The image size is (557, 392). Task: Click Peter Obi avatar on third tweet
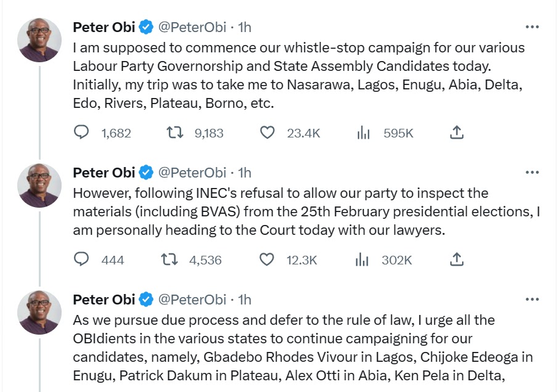(40, 312)
